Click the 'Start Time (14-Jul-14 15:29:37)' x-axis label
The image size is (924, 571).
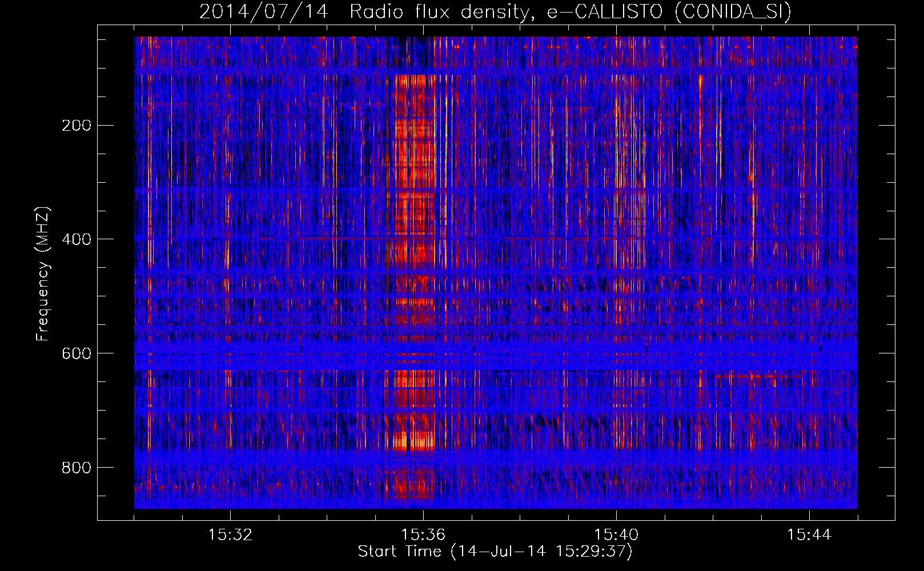click(x=495, y=552)
